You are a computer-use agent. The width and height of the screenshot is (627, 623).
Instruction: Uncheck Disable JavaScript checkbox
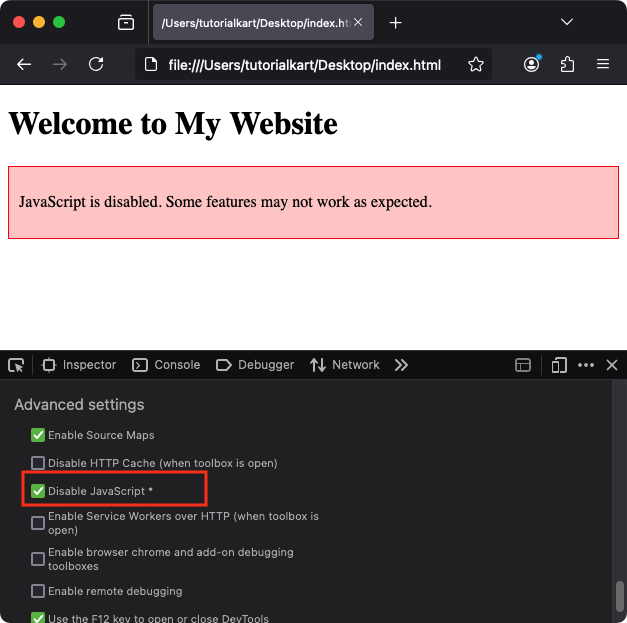click(x=38, y=491)
